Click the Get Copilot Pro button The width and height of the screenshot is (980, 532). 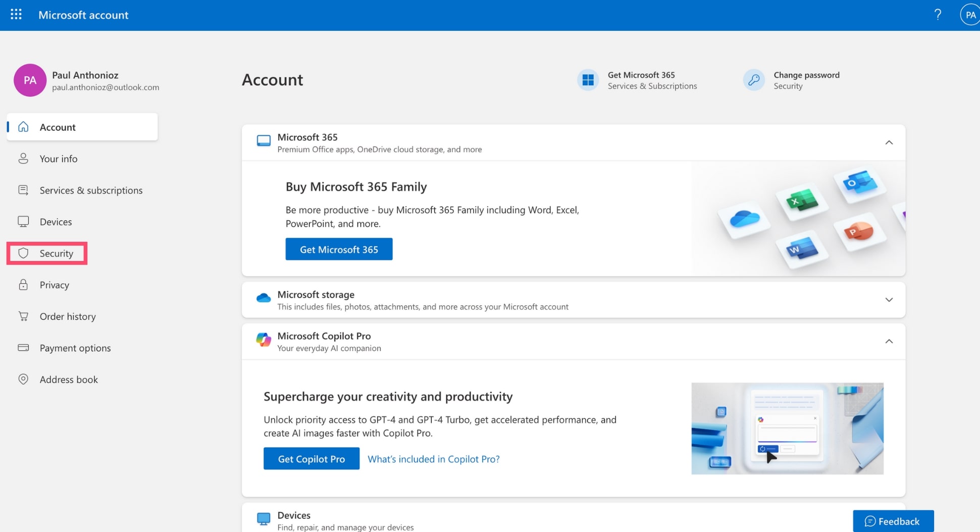point(312,458)
